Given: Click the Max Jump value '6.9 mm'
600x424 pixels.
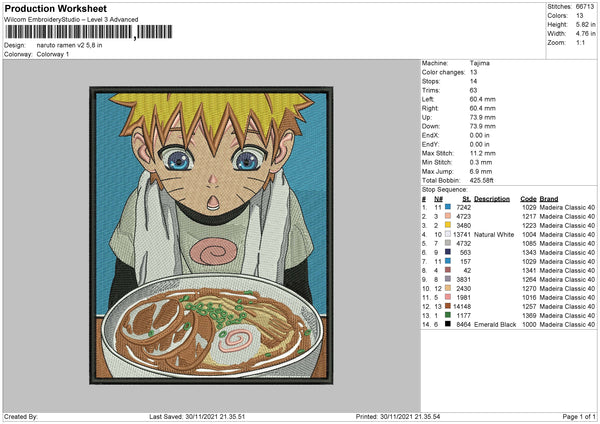Looking at the screenshot, I should (x=481, y=171).
